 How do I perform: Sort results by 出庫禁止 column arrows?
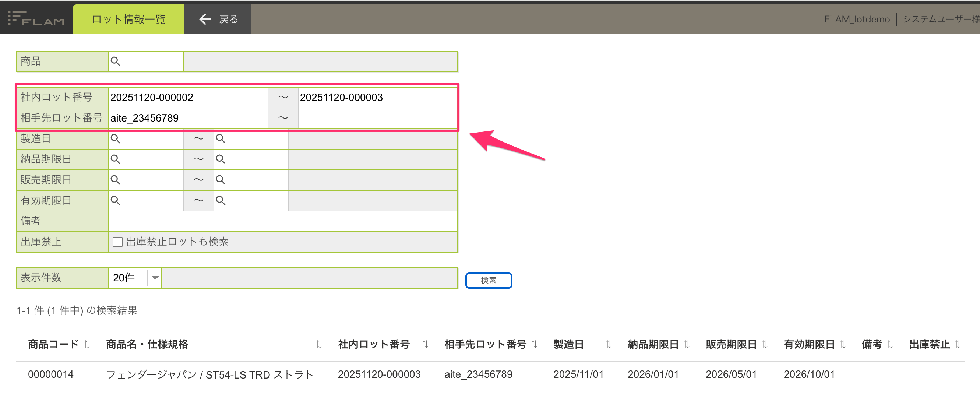958,344
